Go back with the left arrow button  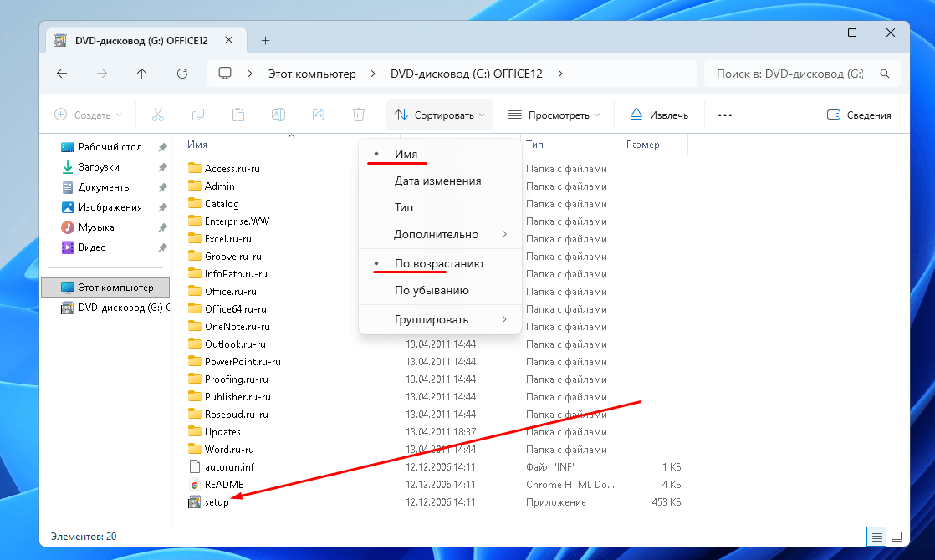[62, 74]
